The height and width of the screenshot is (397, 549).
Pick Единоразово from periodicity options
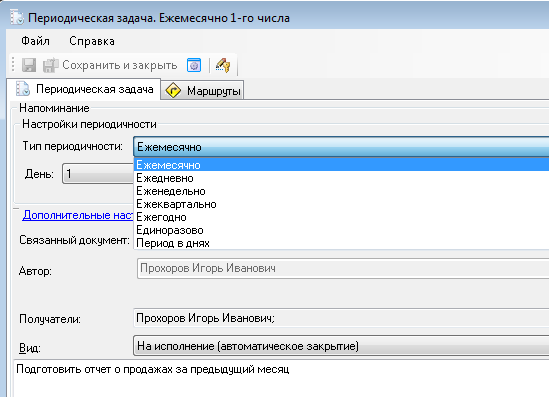tap(341, 230)
